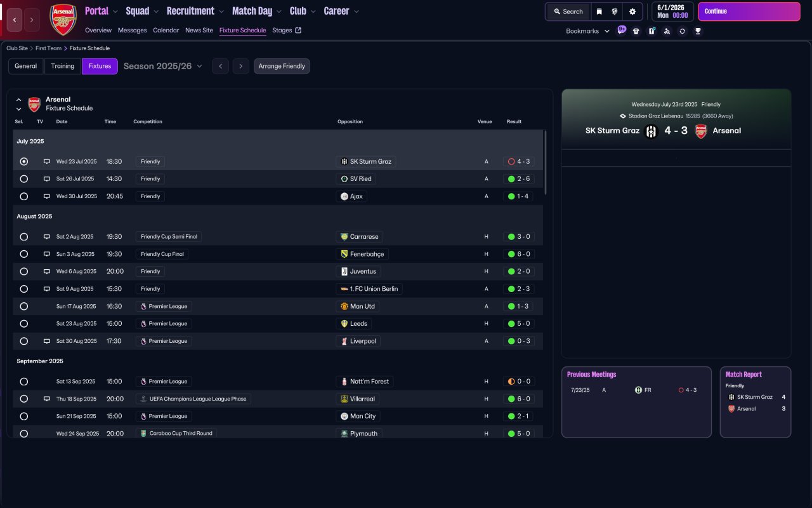
Task: Switch to the Training tab
Action: (63, 66)
